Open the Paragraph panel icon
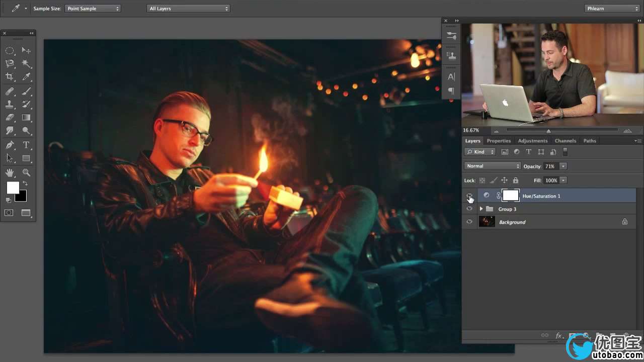This screenshot has height=362, width=644. [x=451, y=91]
